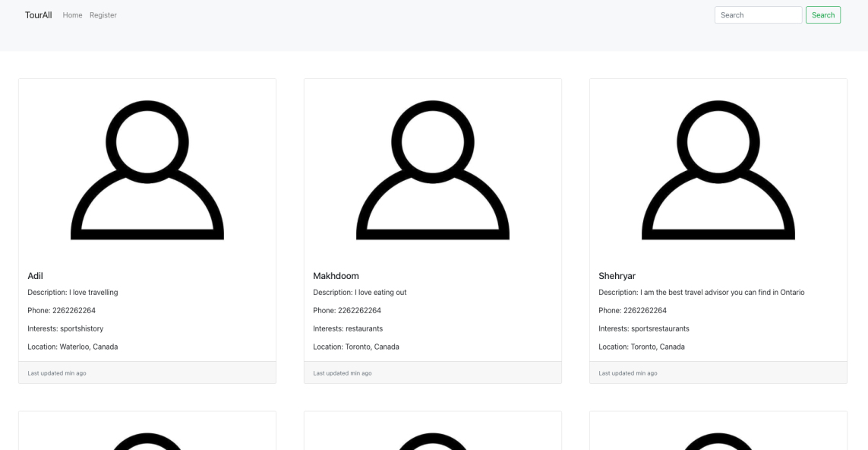Click the name Adil

pos(36,276)
